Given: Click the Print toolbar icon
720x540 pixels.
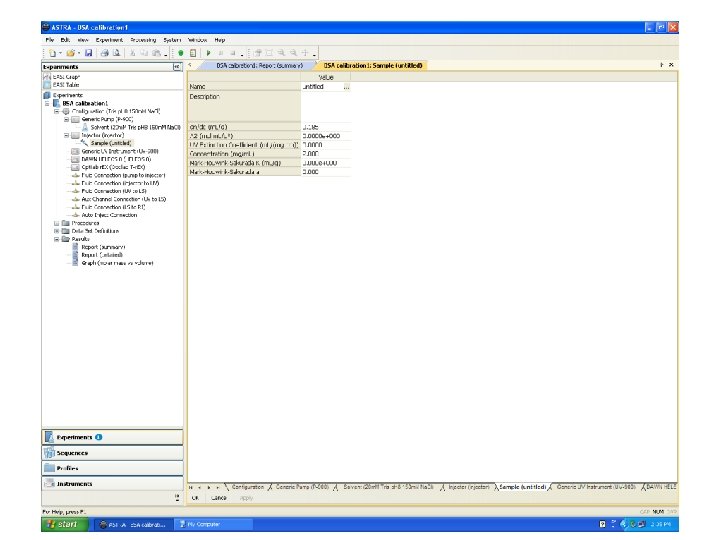Looking at the screenshot, I should [105, 53].
